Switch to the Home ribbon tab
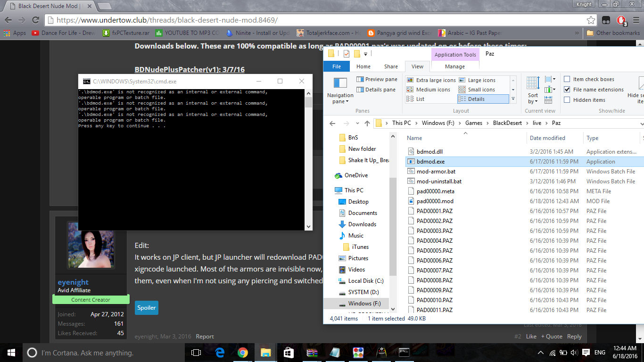Screen dimensions: 644x362 point(363,66)
